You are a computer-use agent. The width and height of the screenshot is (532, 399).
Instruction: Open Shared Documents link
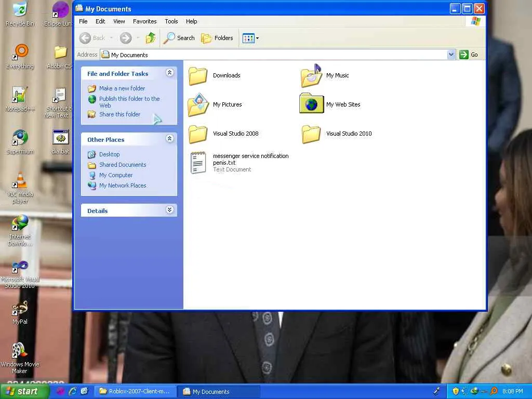point(123,165)
